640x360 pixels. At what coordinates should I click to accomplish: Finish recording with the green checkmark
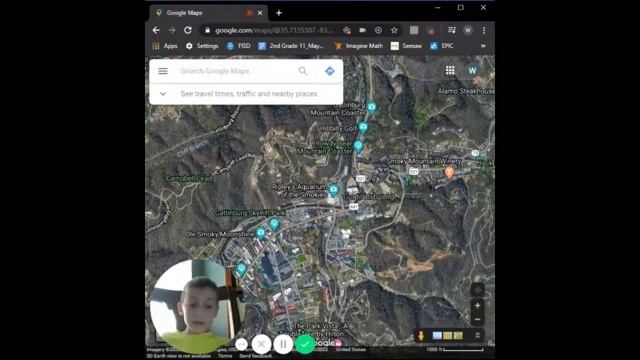[x=305, y=344]
